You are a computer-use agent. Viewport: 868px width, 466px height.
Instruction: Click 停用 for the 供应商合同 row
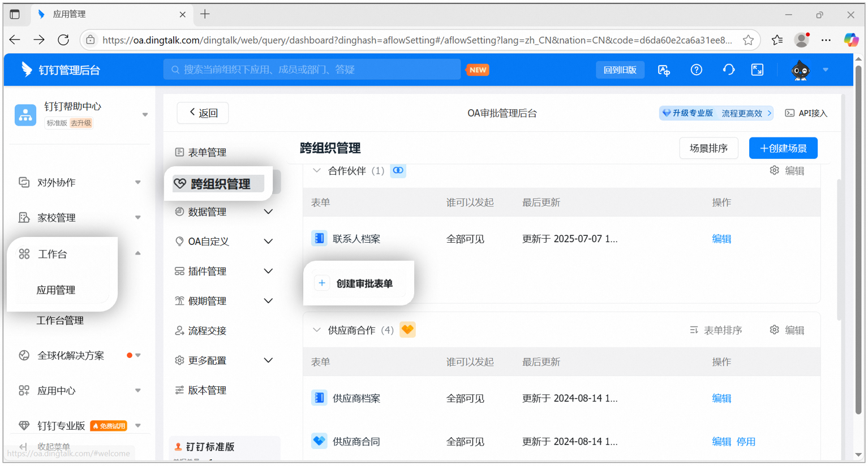tap(746, 441)
